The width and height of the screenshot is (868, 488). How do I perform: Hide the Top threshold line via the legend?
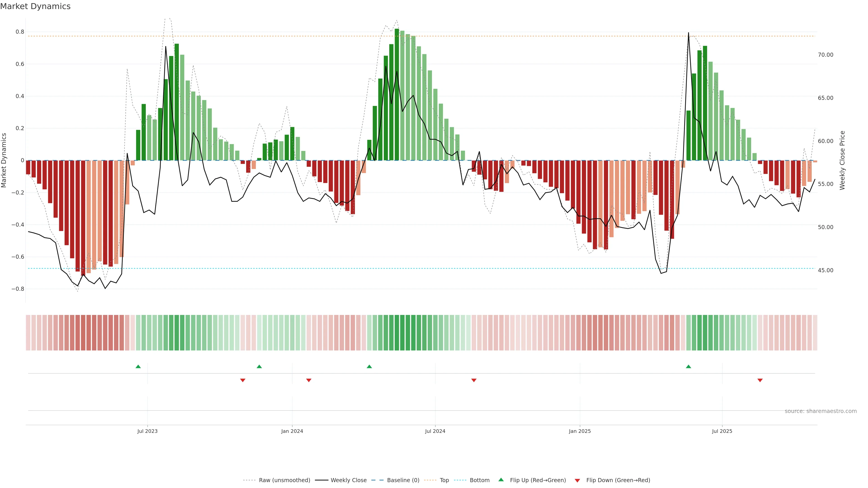tap(444, 480)
